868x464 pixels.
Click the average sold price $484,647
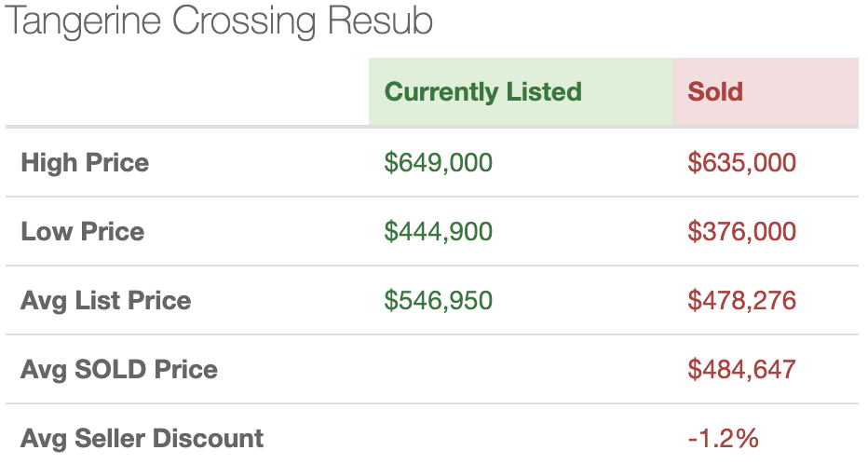pos(741,369)
